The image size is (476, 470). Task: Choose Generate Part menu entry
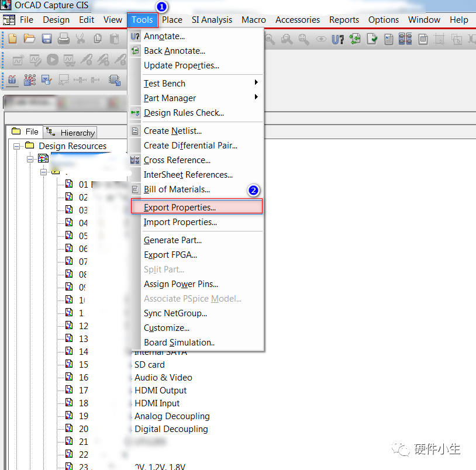(x=196, y=240)
